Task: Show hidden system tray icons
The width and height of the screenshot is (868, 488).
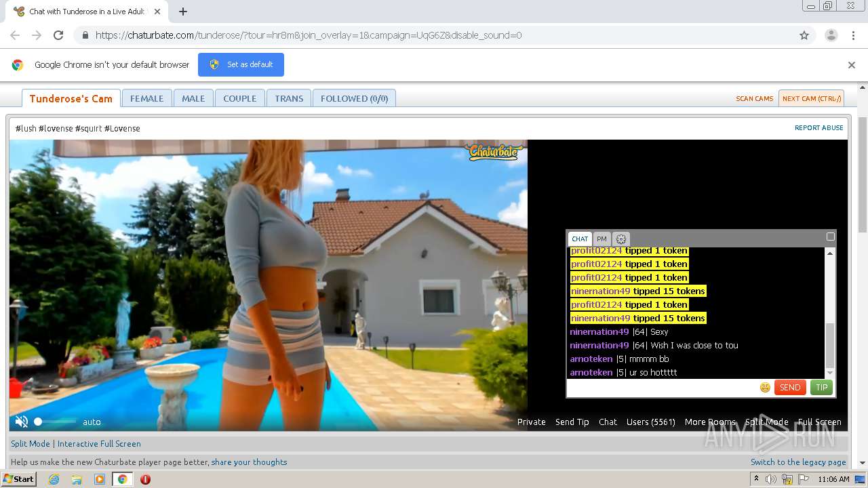Action: point(757,479)
